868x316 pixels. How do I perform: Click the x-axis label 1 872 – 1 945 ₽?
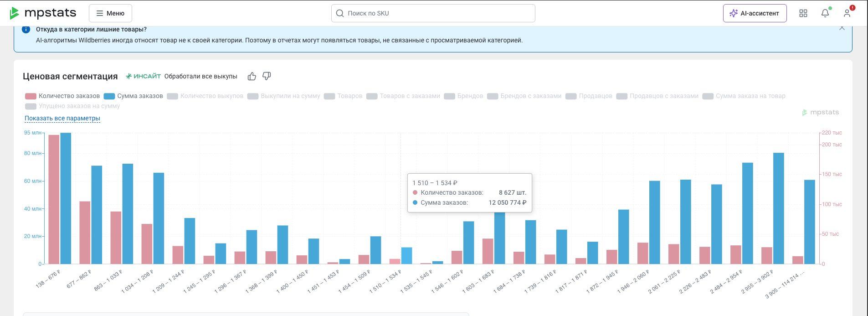tap(602, 281)
